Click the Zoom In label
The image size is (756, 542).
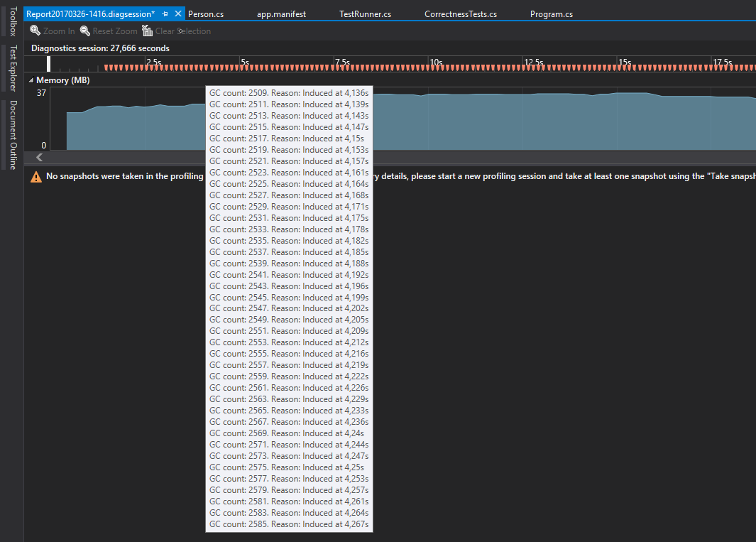pyautogui.click(x=59, y=31)
